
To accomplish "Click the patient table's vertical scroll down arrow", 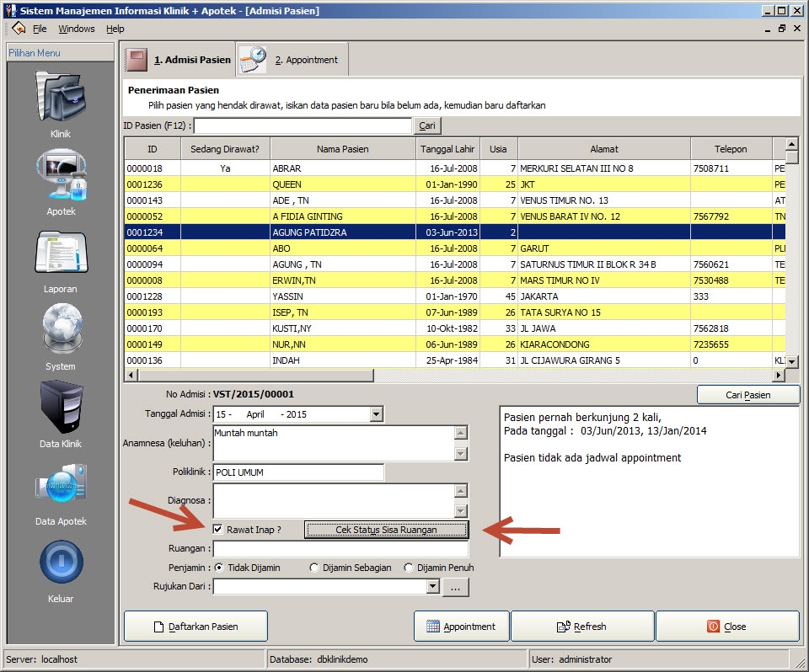I will [x=791, y=361].
